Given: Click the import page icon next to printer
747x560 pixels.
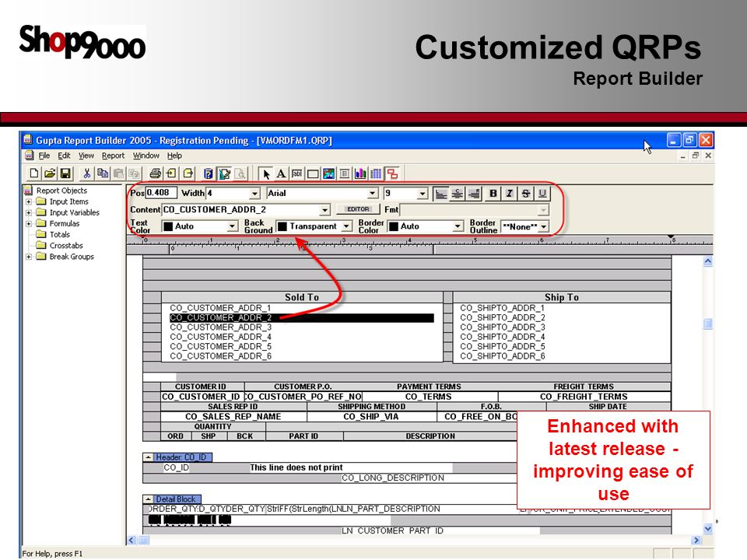Looking at the screenshot, I should [x=171, y=173].
